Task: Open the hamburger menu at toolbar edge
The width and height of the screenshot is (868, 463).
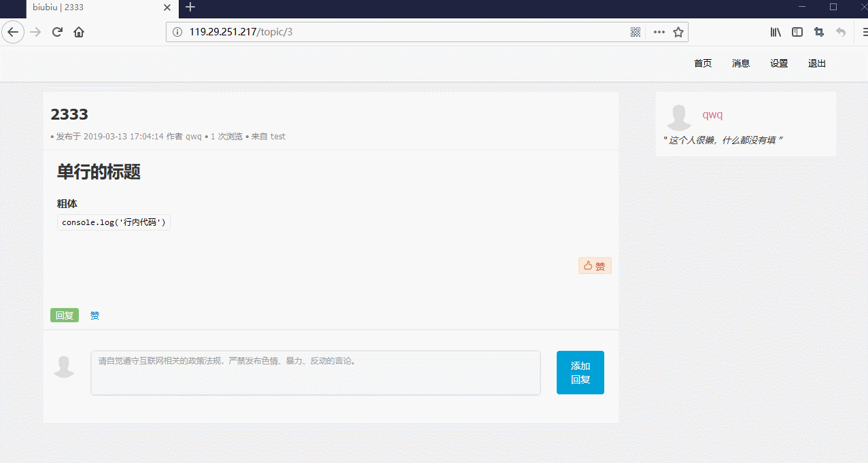Action: click(865, 32)
